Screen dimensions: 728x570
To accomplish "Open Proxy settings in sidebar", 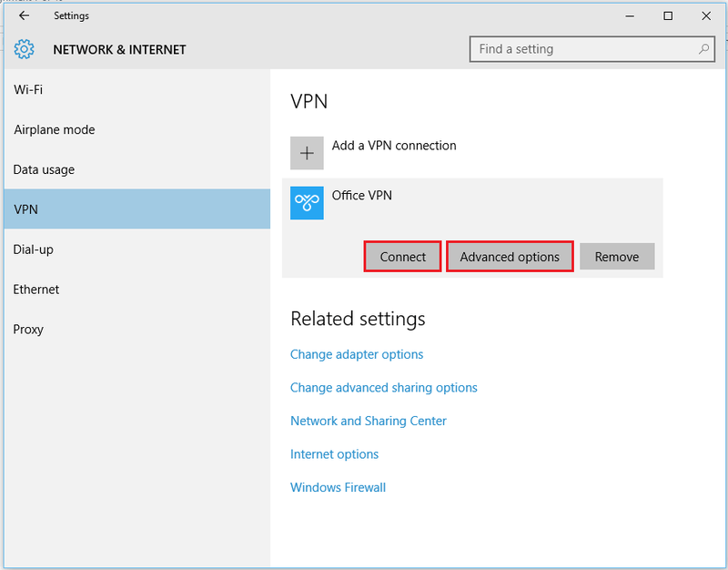I will [137, 330].
